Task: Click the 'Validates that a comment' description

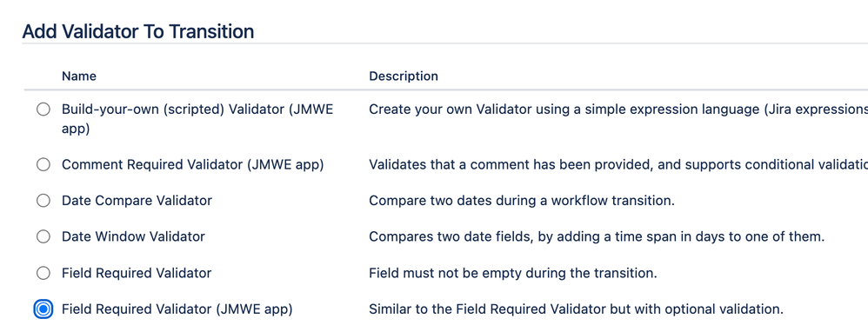Action: pos(618,164)
